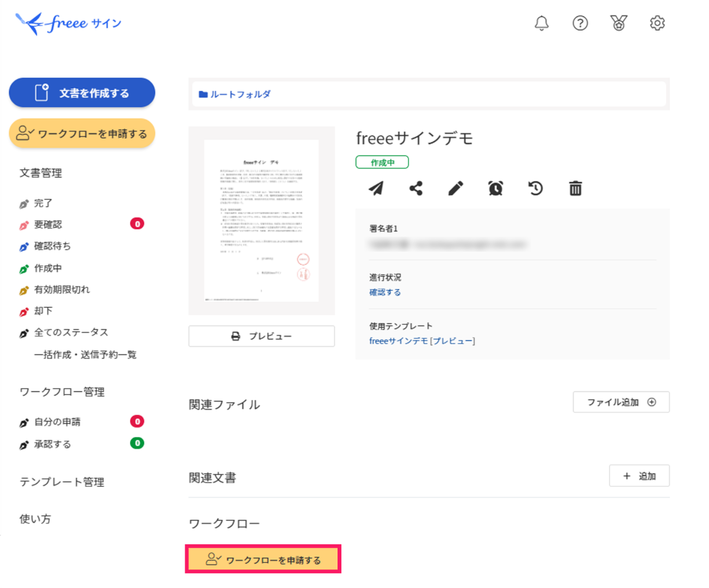Click the freeeサインデモ template link

click(x=398, y=341)
